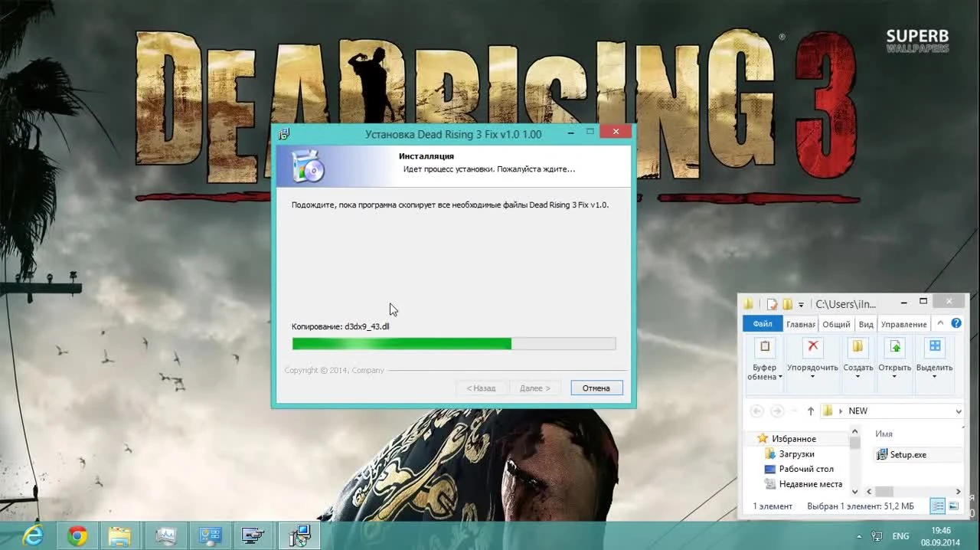This screenshot has height=550, width=980.
Task: Switch to large icons view in status bar
Action: (954, 504)
